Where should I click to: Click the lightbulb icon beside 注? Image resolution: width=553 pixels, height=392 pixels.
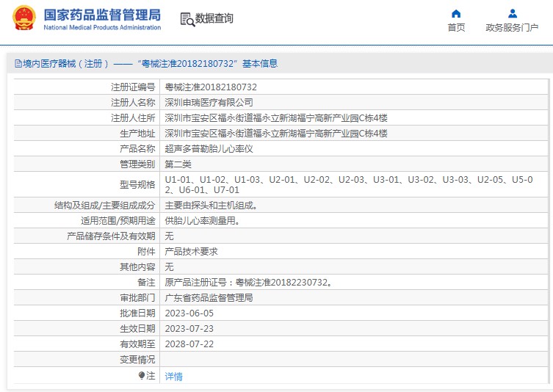point(142,375)
